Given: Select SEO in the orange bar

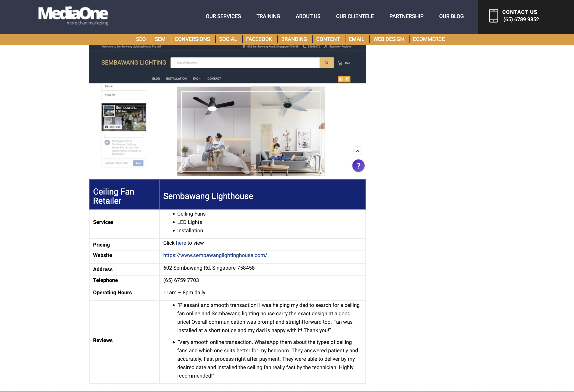Looking at the screenshot, I should pyautogui.click(x=141, y=39).
